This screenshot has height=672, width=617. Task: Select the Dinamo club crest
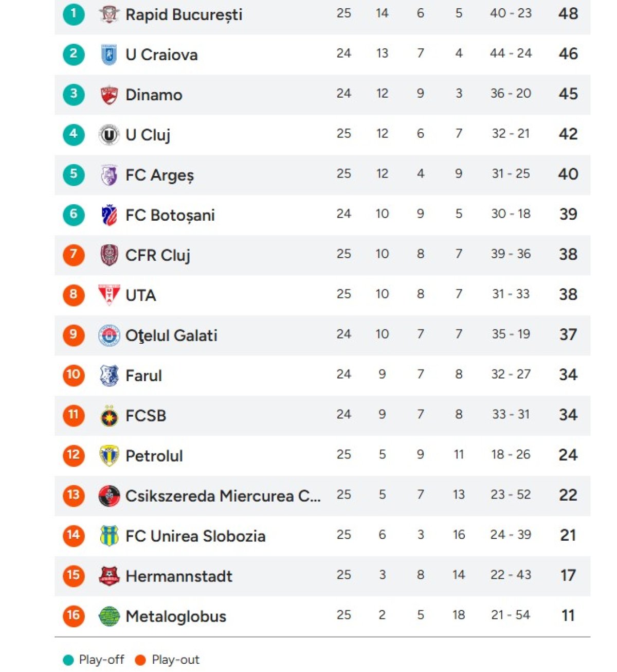click(x=108, y=95)
